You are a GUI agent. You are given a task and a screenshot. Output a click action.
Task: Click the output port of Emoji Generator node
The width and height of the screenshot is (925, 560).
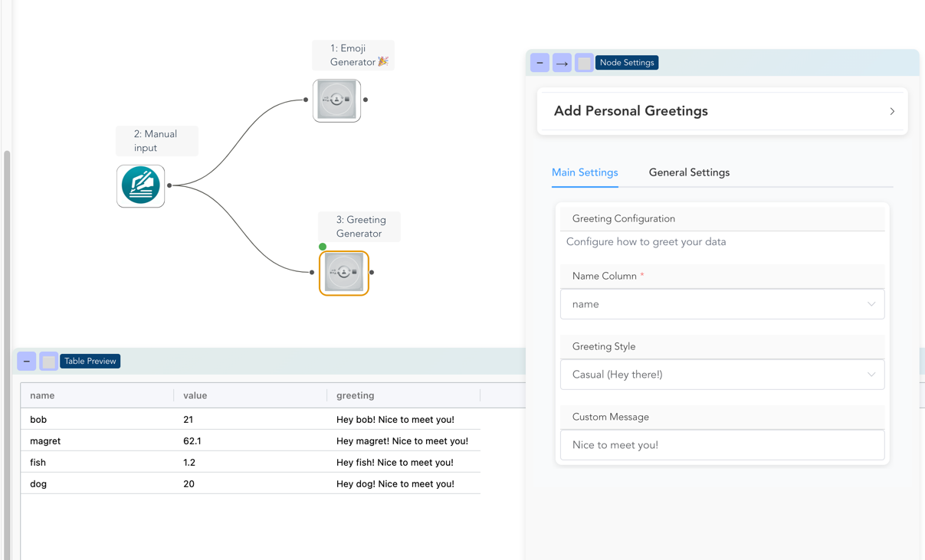point(366,100)
